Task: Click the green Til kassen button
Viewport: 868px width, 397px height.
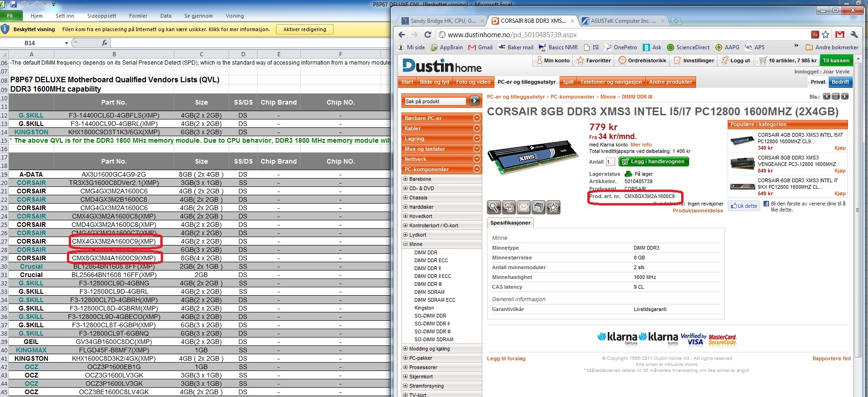Action: click(x=836, y=60)
